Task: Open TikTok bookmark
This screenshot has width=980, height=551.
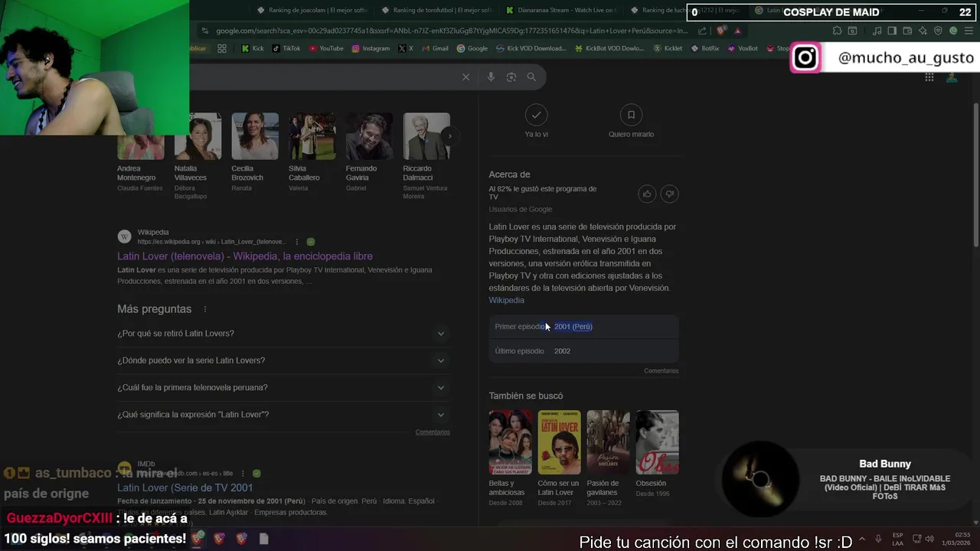Action: pyautogui.click(x=286, y=48)
